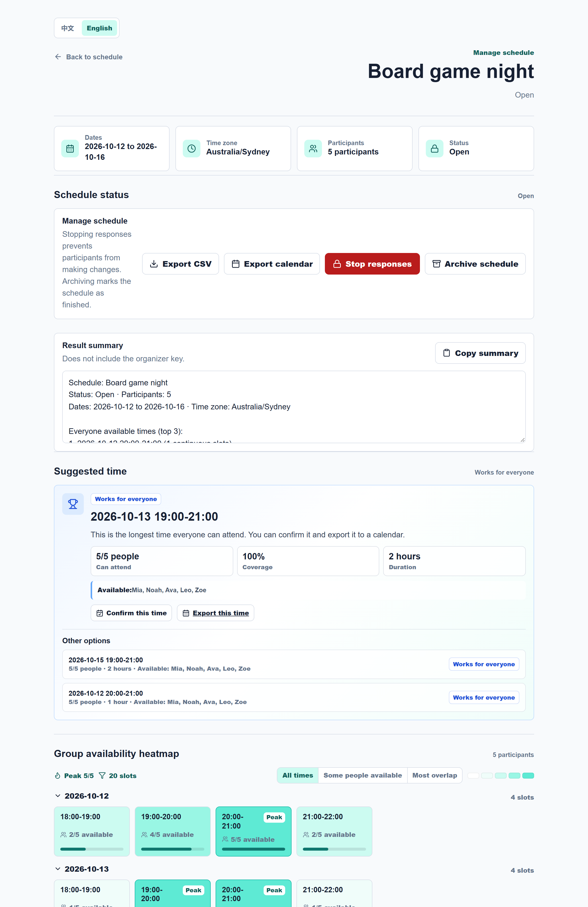The image size is (588, 907).
Task: Click the Available: Mia, Noah, Ava text
Action: (x=152, y=590)
